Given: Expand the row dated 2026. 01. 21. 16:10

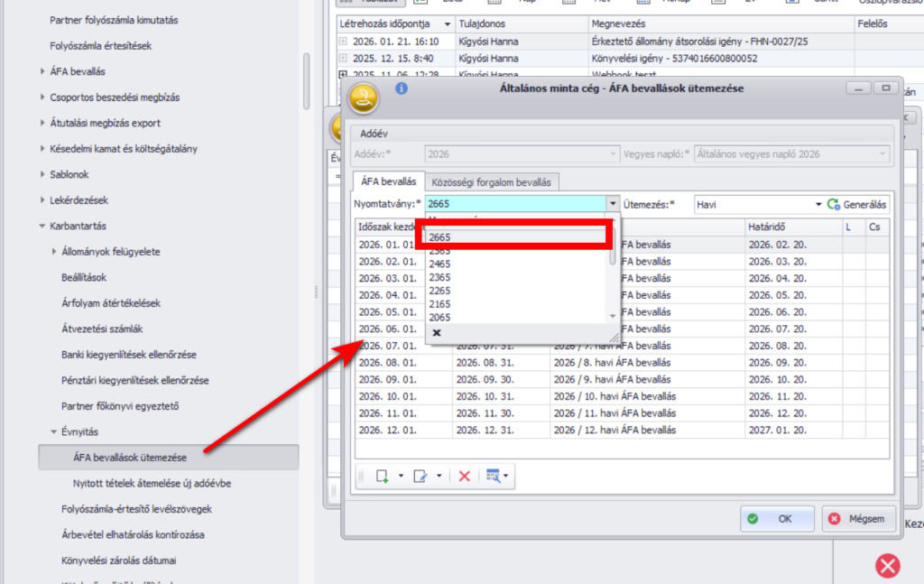Looking at the screenshot, I should click(x=343, y=42).
